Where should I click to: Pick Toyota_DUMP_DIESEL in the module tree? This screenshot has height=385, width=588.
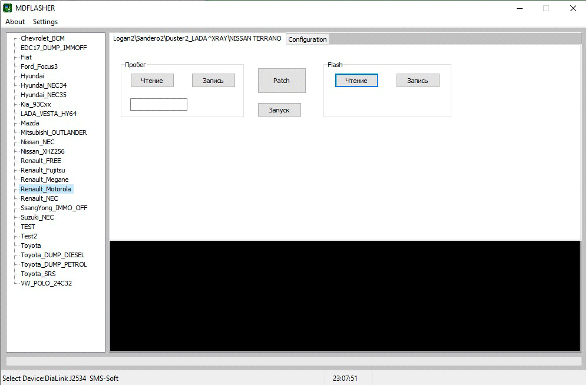52,255
